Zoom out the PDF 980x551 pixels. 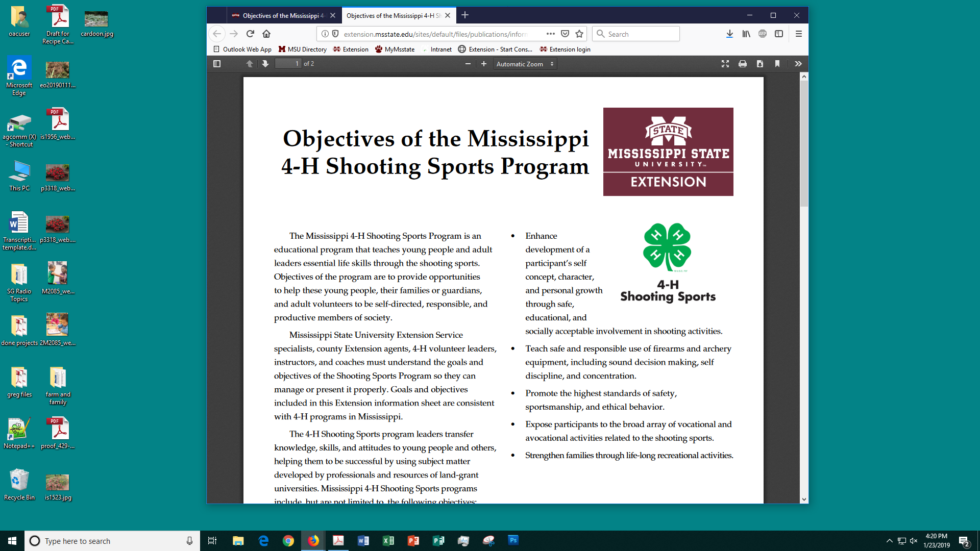[468, 64]
